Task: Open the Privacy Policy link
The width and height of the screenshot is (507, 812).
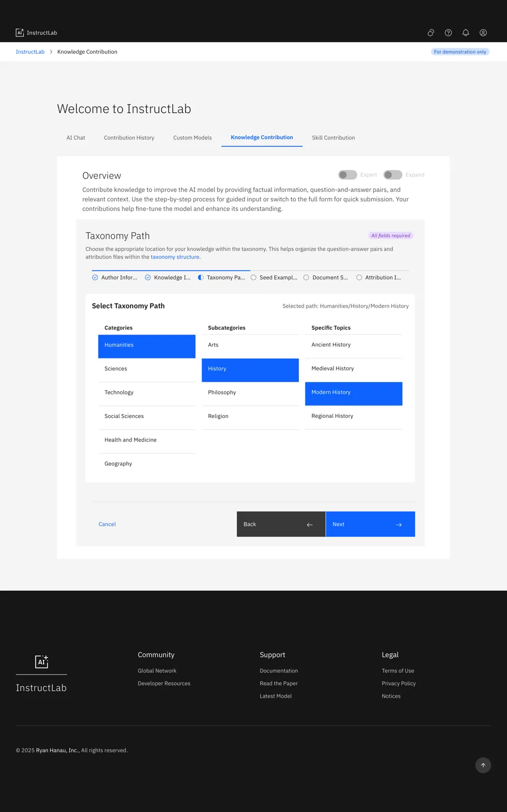Action: pyautogui.click(x=398, y=684)
